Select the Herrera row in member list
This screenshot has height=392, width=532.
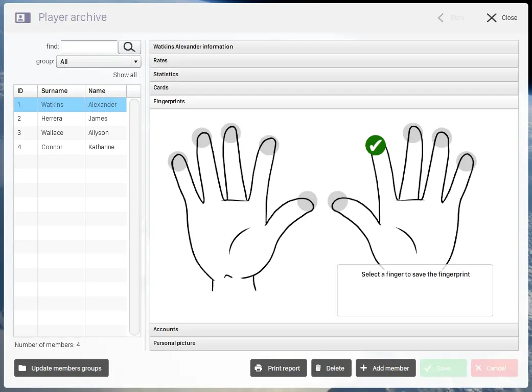pos(70,119)
